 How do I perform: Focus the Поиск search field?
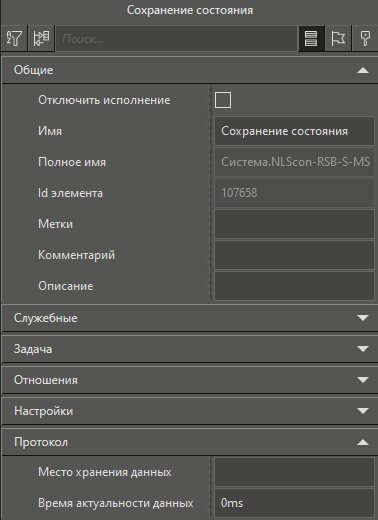coord(176,39)
